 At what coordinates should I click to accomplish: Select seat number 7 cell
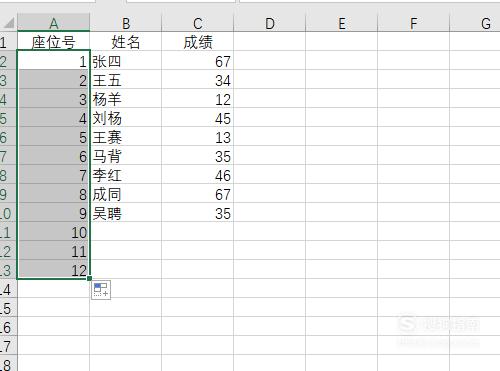(53, 174)
